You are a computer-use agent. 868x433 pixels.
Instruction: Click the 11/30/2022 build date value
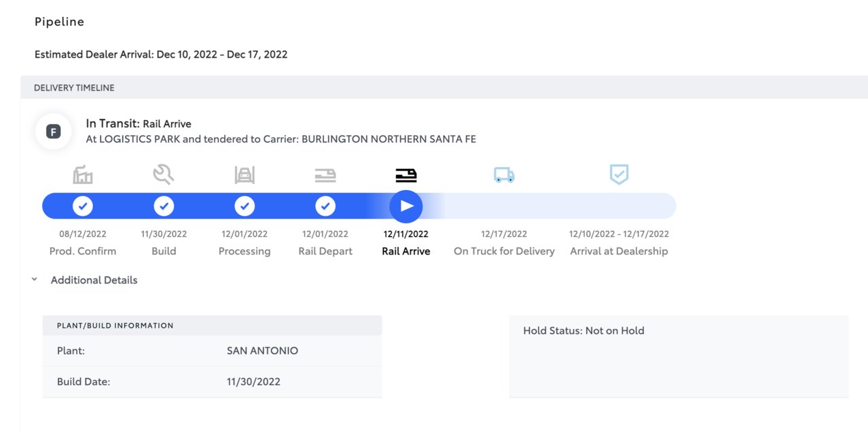pyautogui.click(x=253, y=381)
